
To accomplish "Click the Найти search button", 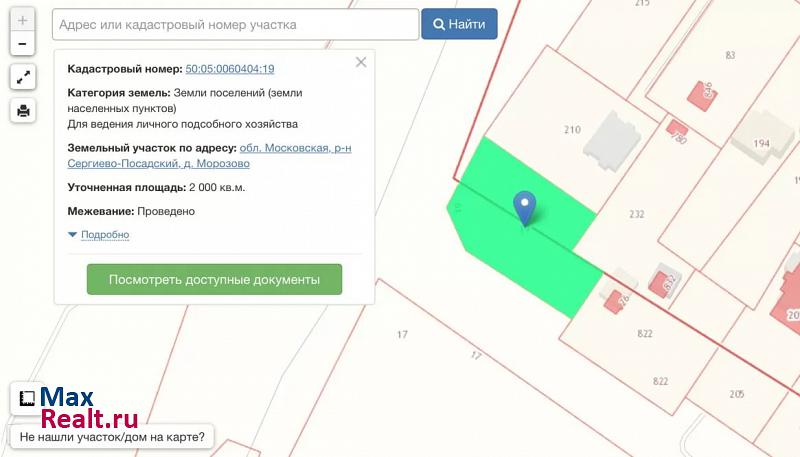I will click(459, 24).
